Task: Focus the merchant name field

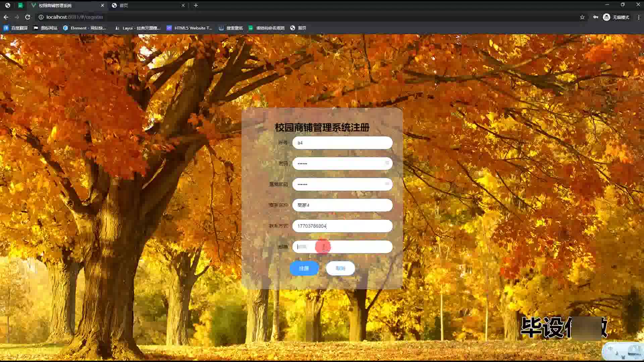Action: (342, 205)
